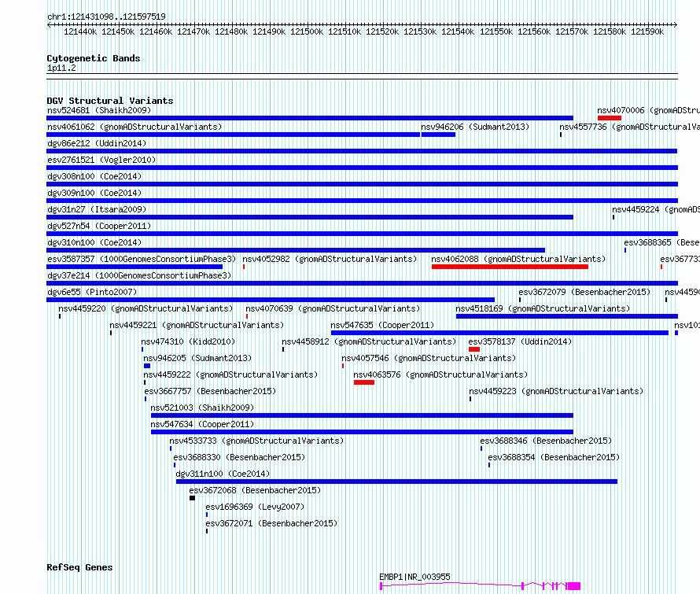Open esv3667757 (Besenbacher2015) label
700x594 pixels.
point(210,391)
